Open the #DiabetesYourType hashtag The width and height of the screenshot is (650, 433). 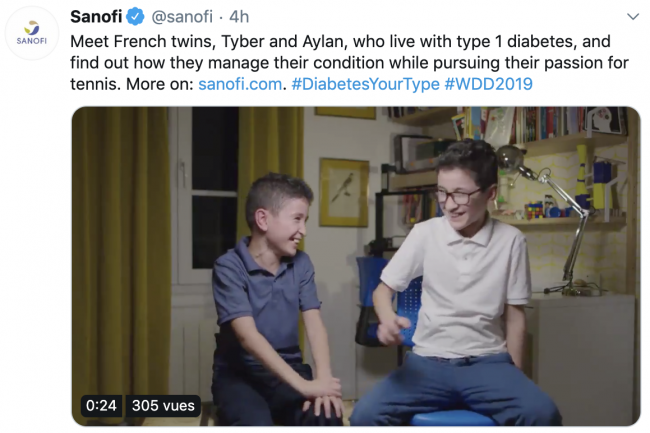(365, 84)
